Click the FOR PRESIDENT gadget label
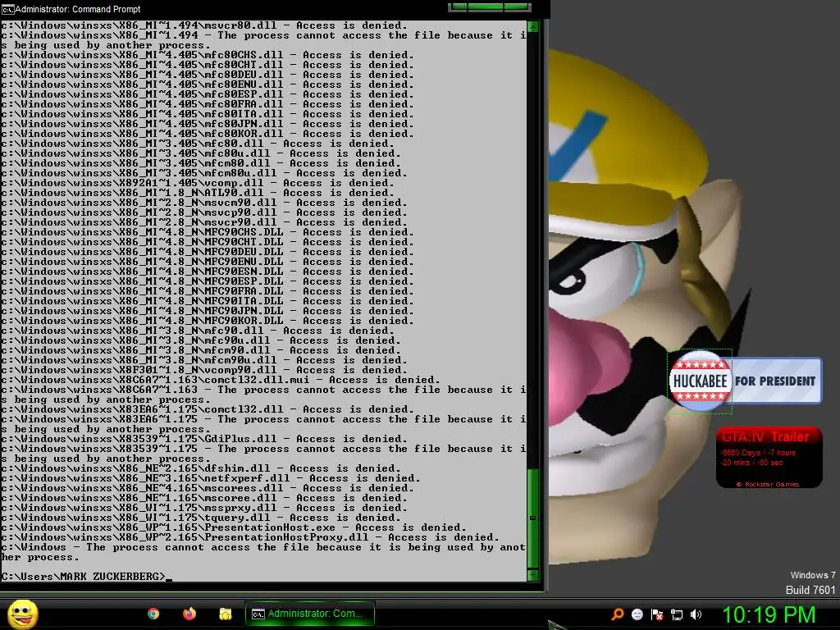The width and height of the screenshot is (840, 630). click(775, 381)
